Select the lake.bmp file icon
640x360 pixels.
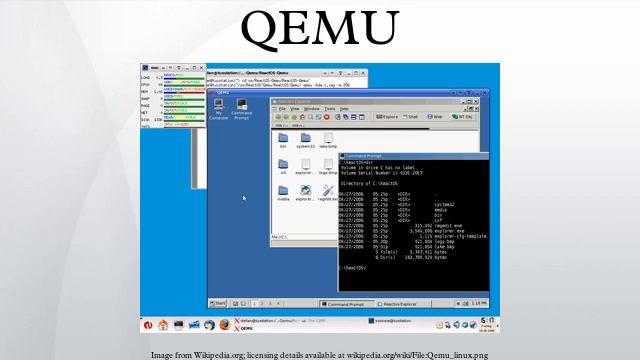click(328, 140)
